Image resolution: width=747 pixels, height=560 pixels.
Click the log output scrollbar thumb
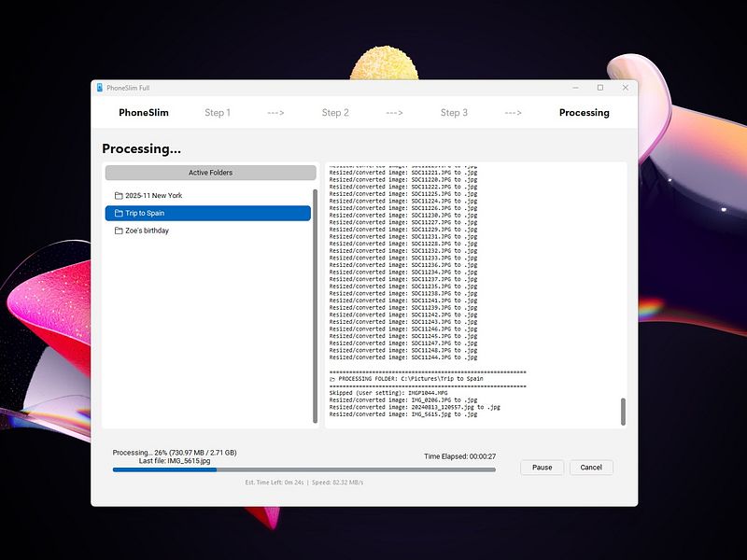point(623,412)
